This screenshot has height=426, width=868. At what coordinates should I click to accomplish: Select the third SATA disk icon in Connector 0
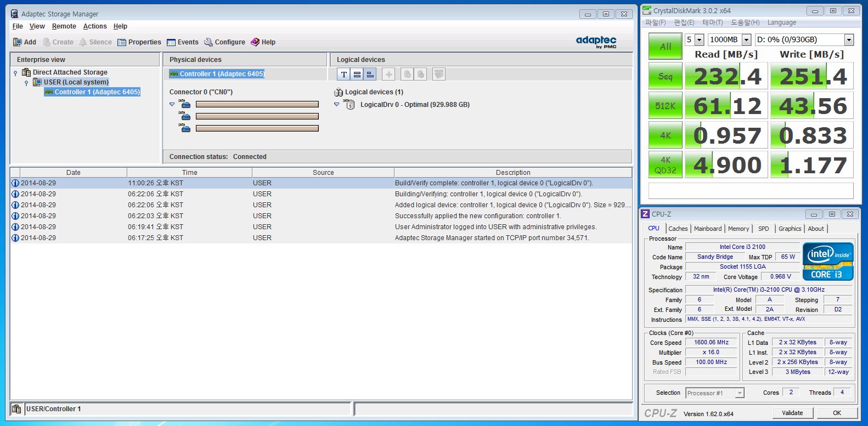[185, 128]
